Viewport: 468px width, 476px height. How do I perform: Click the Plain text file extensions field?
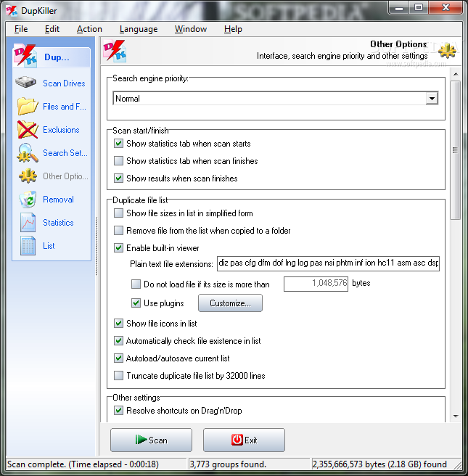click(329, 263)
